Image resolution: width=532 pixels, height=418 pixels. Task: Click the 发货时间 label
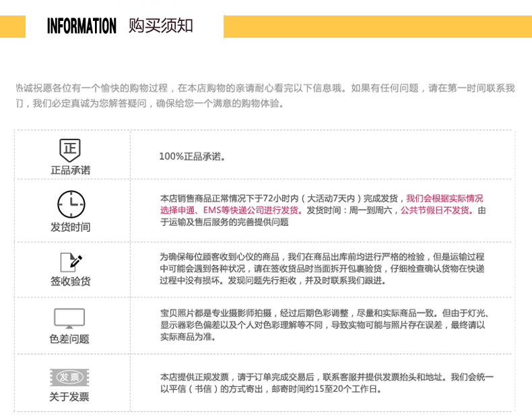[x=71, y=227]
